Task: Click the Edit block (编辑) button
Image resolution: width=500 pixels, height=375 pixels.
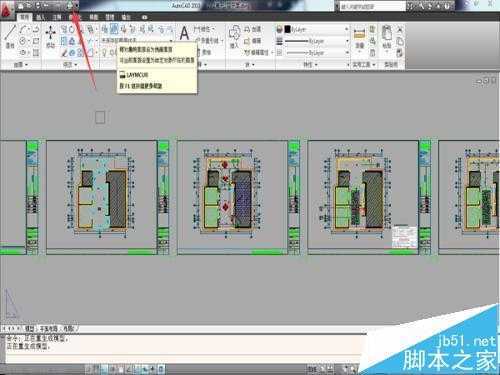Action: point(253,41)
